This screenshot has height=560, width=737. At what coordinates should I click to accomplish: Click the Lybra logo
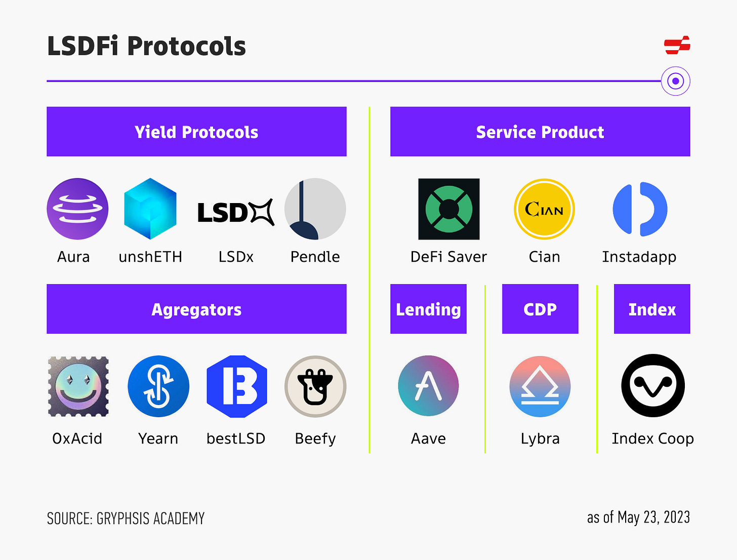(x=540, y=386)
